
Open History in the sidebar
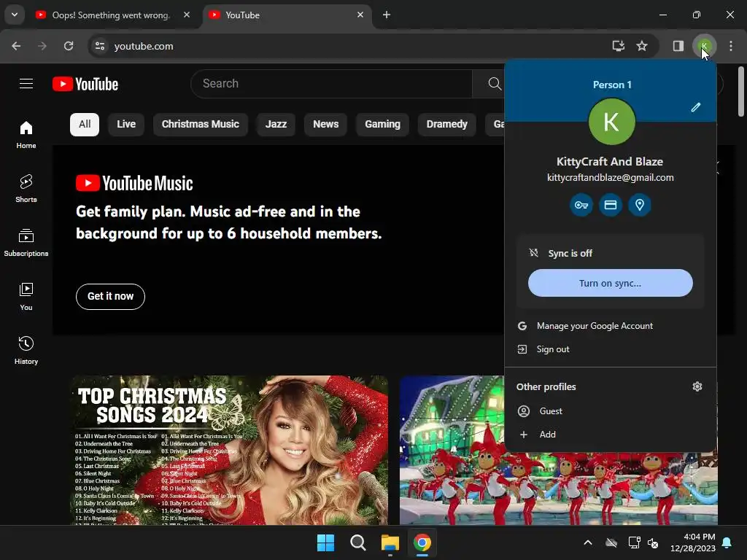26,350
